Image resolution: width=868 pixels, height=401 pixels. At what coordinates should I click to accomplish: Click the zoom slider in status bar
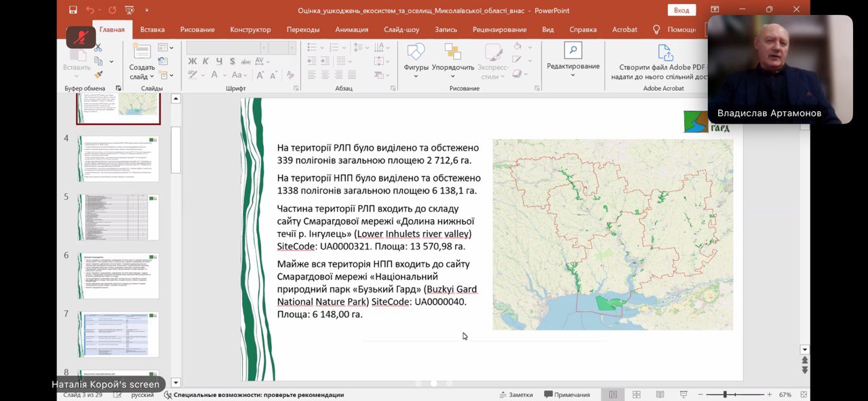(725, 395)
